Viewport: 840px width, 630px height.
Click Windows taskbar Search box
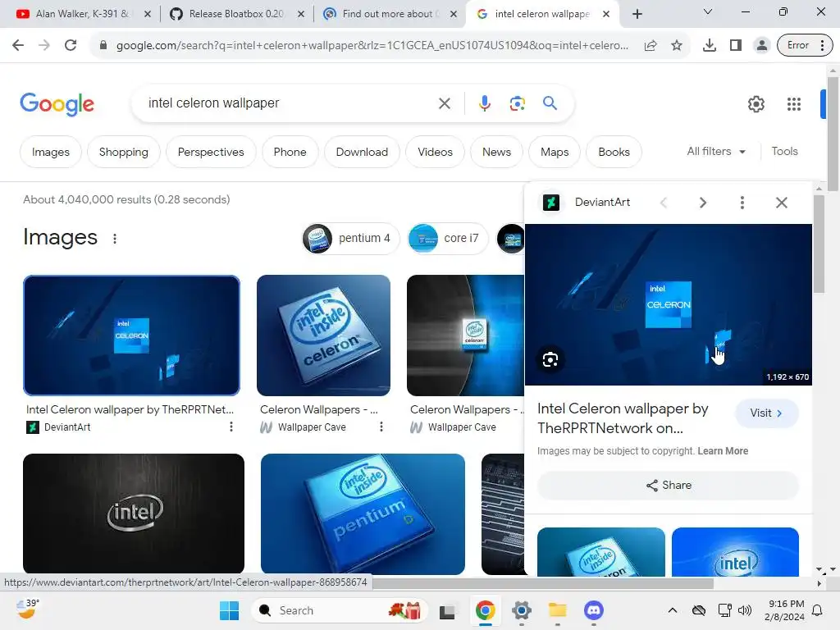pyautogui.click(x=339, y=610)
